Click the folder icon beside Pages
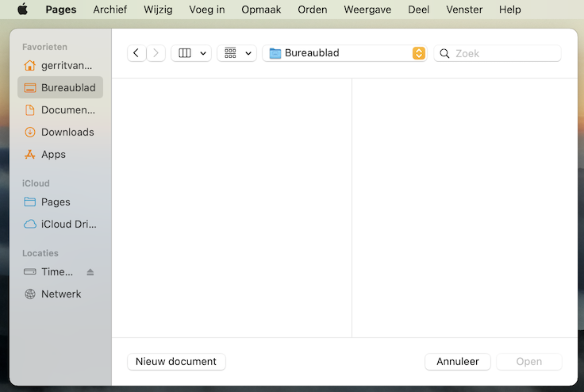The width and height of the screenshot is (584, 392). [30, 202]
